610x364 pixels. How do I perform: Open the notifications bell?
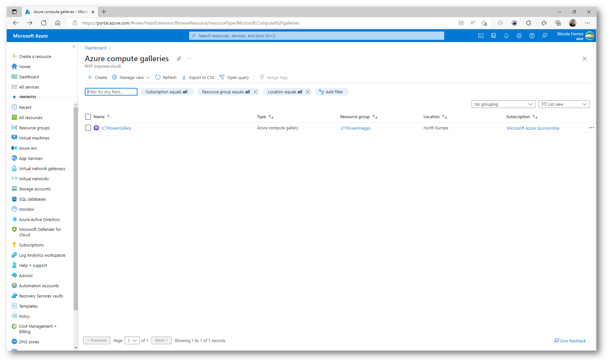pyautogui.click(x=506, y=36)
